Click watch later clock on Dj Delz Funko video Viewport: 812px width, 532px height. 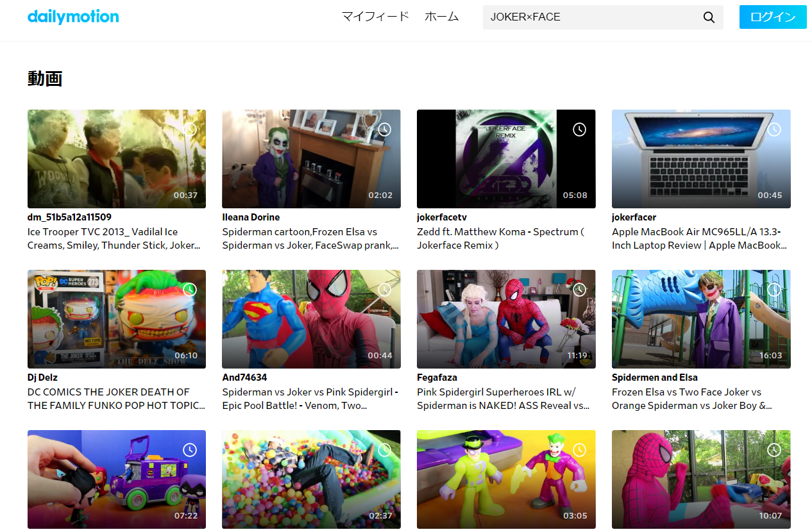[x=190, y=290]
